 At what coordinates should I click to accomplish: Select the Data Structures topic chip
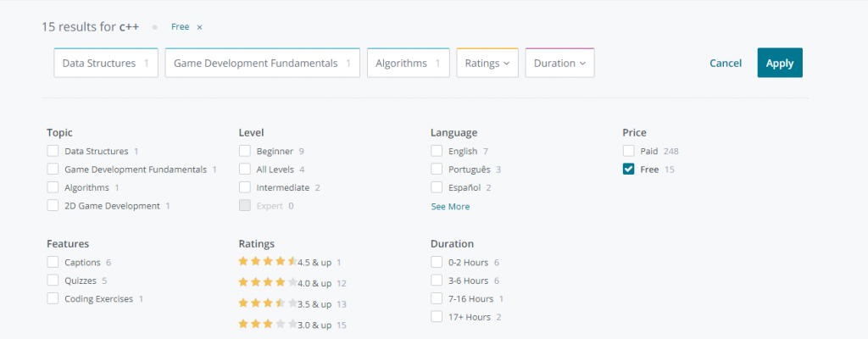[105, 63]
